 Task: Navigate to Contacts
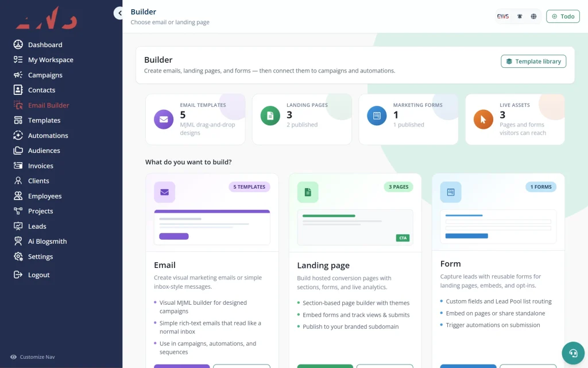tap(41, 90)
